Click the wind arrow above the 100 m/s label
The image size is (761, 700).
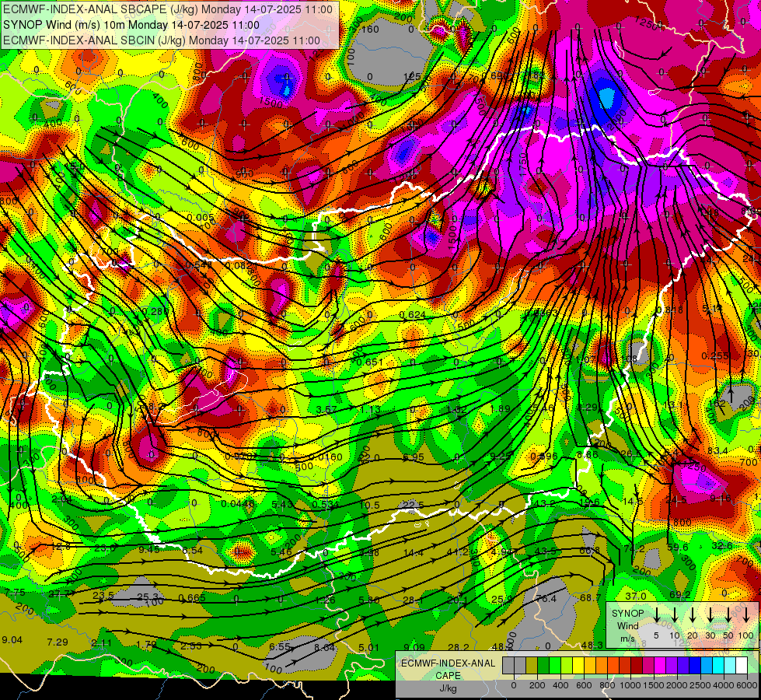746,615
